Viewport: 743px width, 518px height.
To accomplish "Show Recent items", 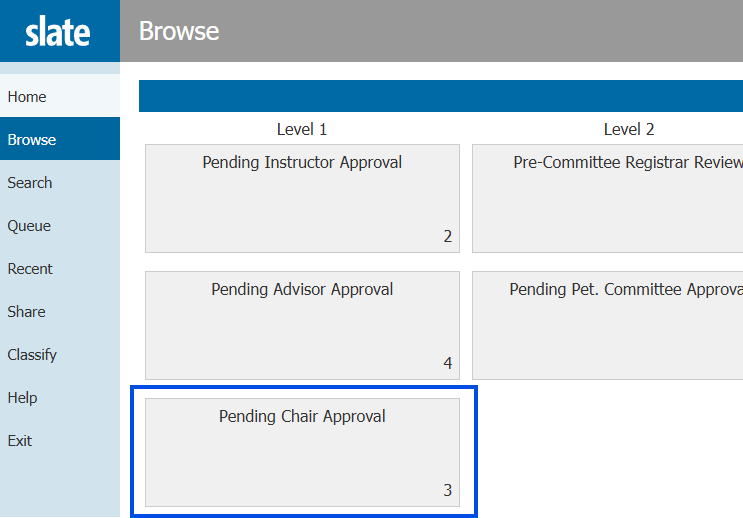I will point(30,269).
